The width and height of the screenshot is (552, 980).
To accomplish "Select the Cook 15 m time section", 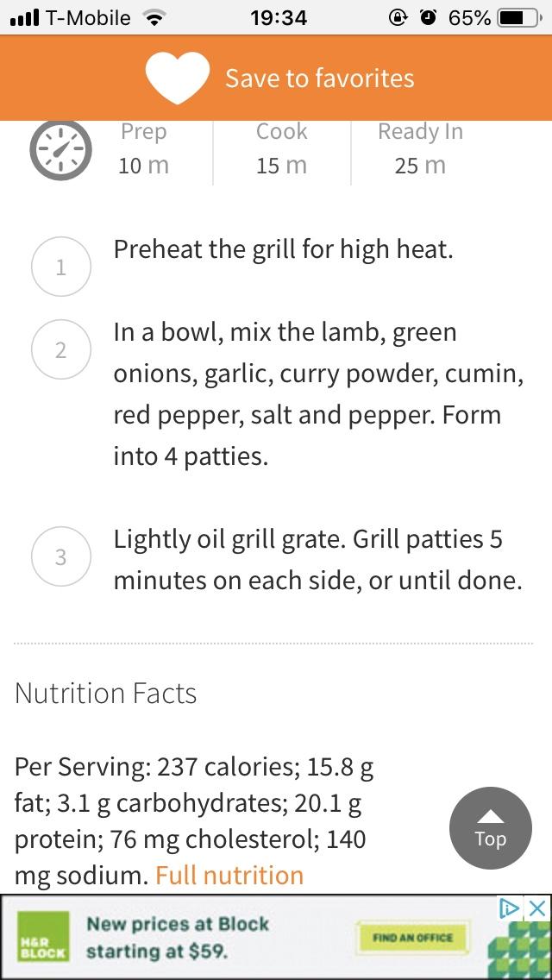I will click(281, 148).
